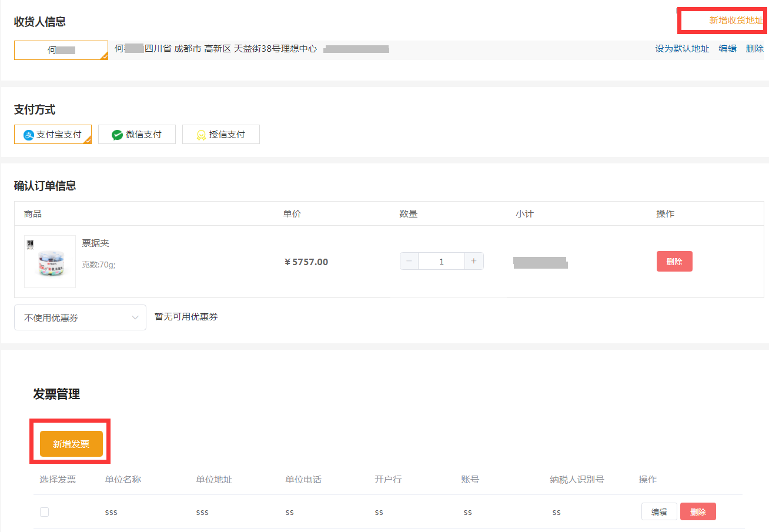Image resolution: width=769 pixels, height=532 pixels.
Task: Open the 票据夹 product thumbnail image
Action: coord(50,261)
